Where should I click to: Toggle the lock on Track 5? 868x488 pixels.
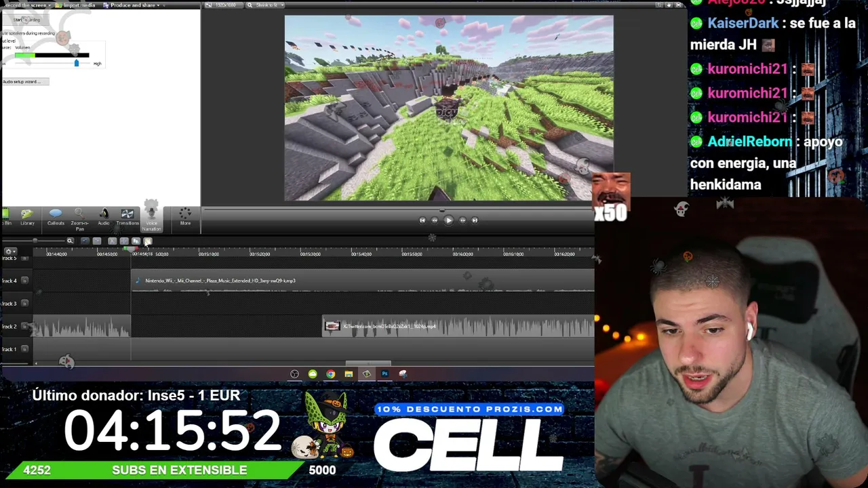tap(25, 258)
